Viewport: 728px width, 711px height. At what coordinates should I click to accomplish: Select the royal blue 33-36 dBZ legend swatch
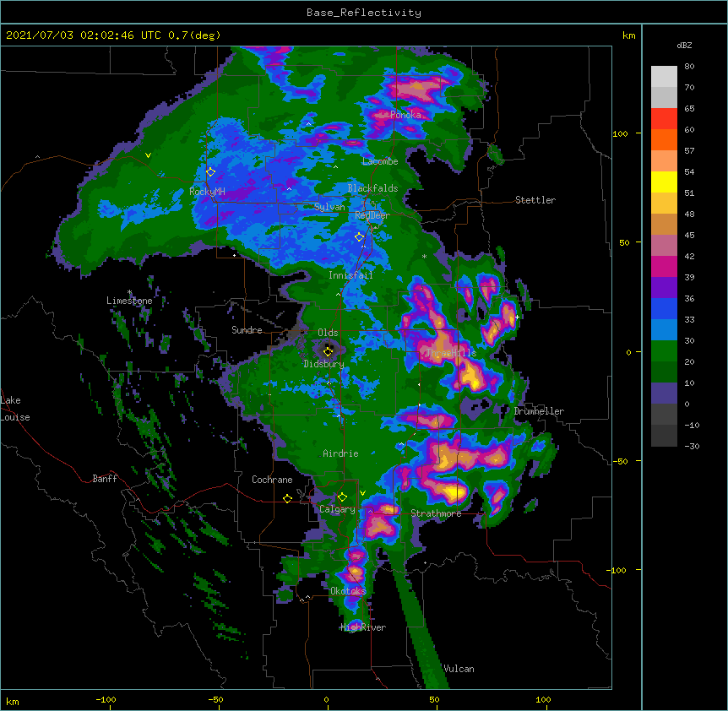tap(664, 309)
